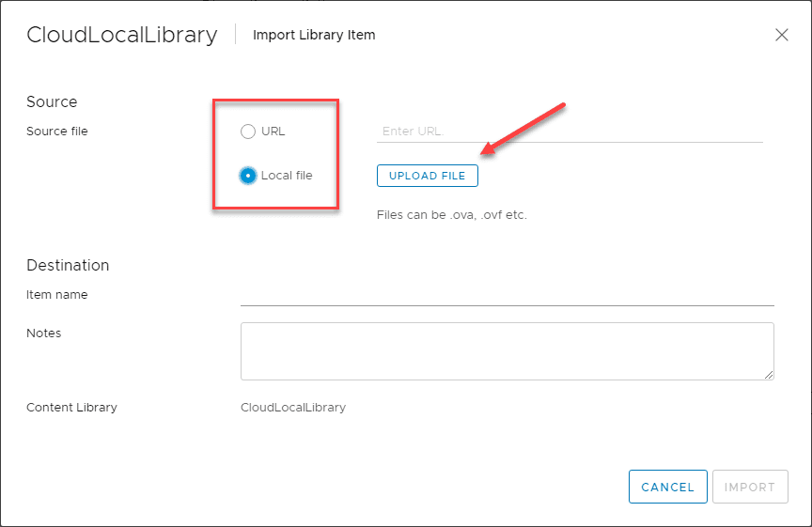Click the Import button
Screen dimensions: 812x527
tap(750, 487)
